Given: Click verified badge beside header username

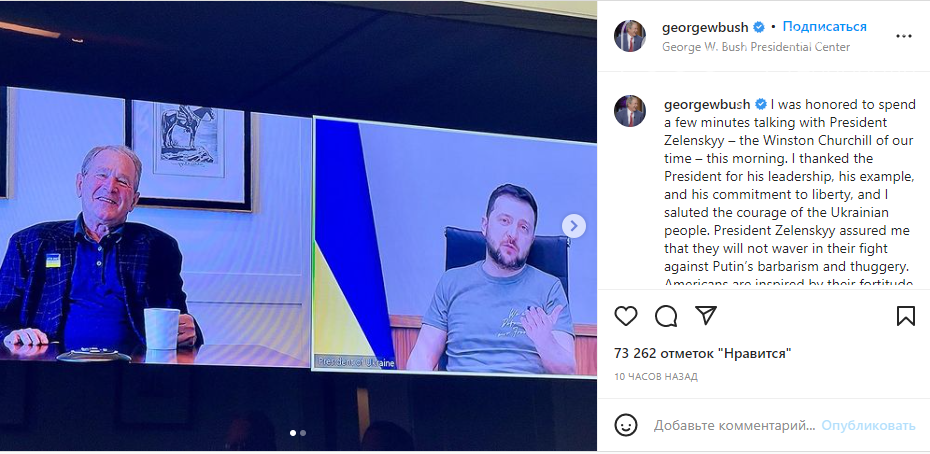Looking at the screenshot, I should (759, 27).
